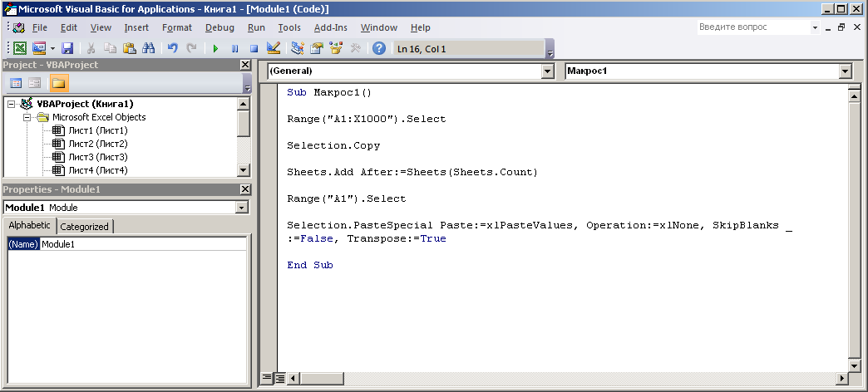Click project tree scrollbar down arrow
The width and height of the screenshot is (868, 392).
click(x=243, y=170)
